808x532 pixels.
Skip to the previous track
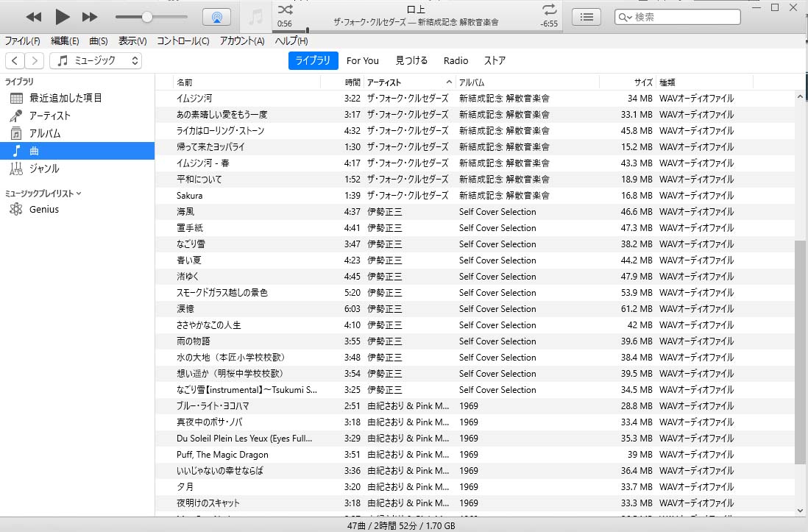coord(33,17)
